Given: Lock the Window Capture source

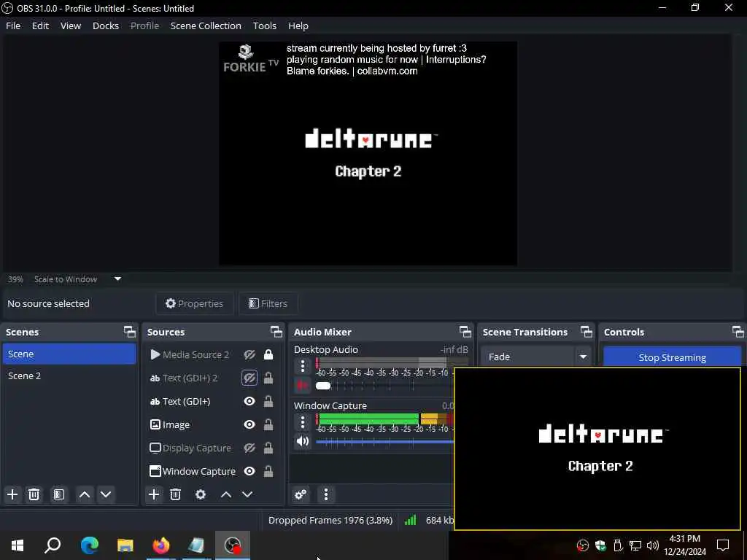Looking at the screenshot, I should pos(268,471).
